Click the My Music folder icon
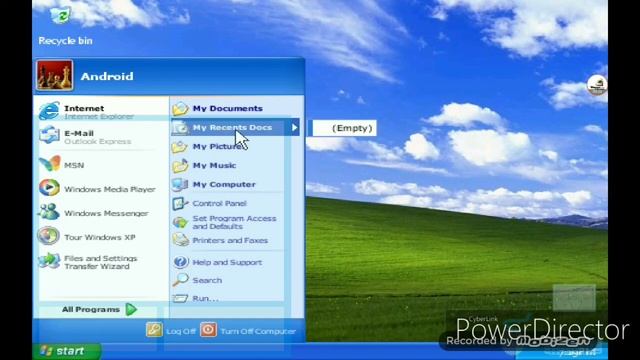The image size is (640, 360). [180, 166]
